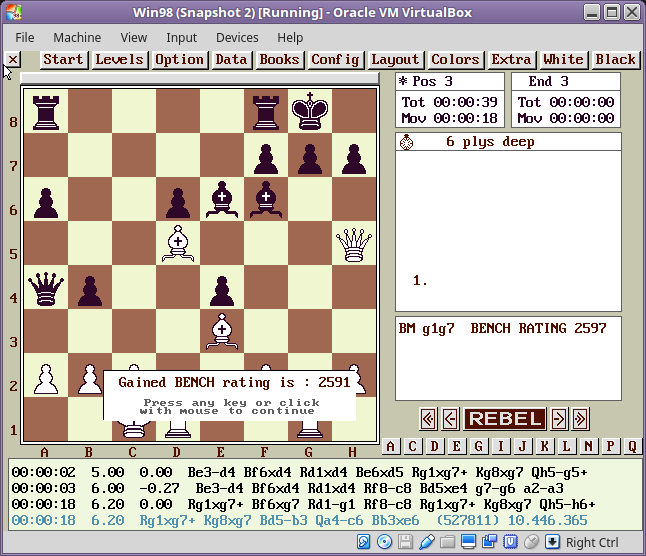The height and width of the screenshot is (556, 646).
Task: Dismiss the Gained BENCH rating popup
Action: tap(229, 396)
